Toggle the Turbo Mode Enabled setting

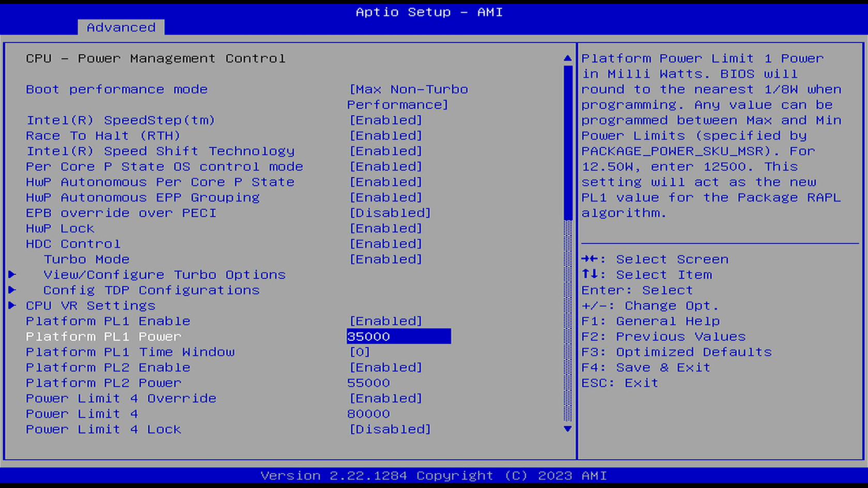385,259
